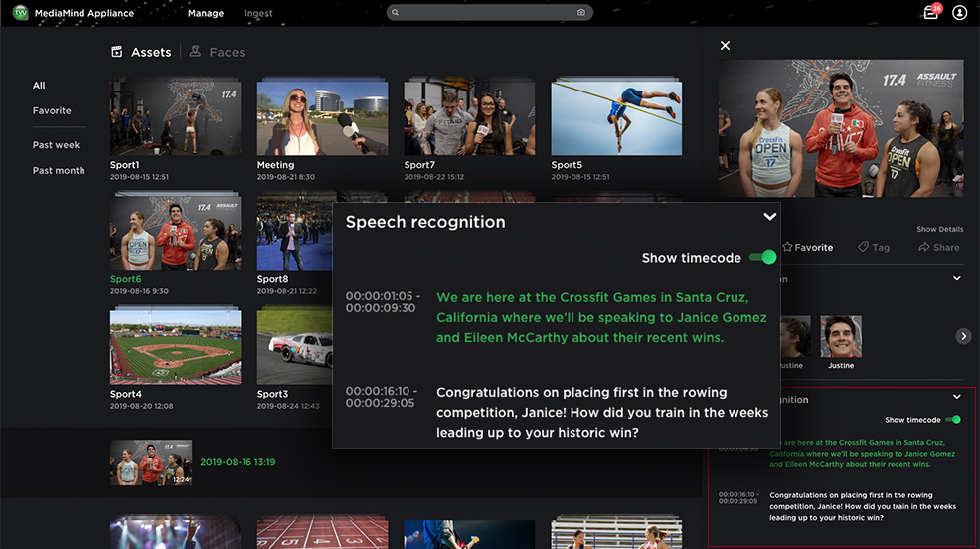
Task: Click the large preview image in details panel
Action: pos(841,128)
